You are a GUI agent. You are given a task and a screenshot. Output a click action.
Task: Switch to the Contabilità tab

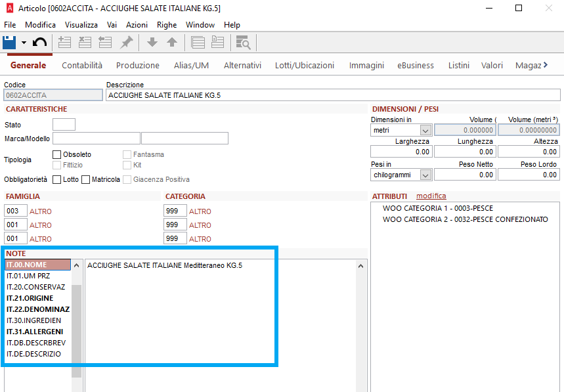[x=82, y=65]
